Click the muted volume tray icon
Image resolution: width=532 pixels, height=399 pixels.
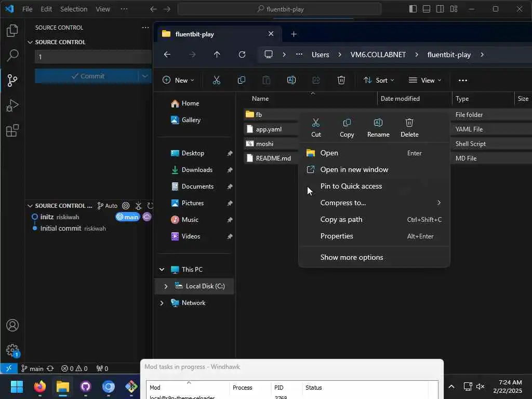pyautogui.click(x=481, y=387)
